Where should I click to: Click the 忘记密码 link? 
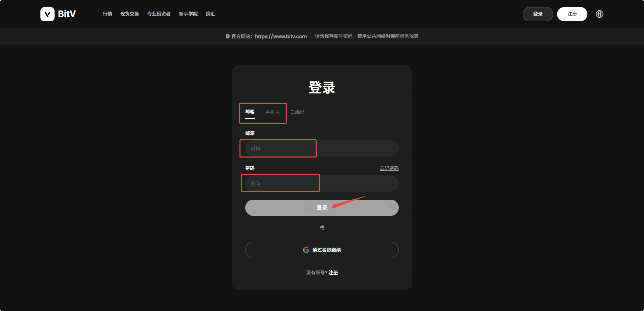click(x=389, y=168)
